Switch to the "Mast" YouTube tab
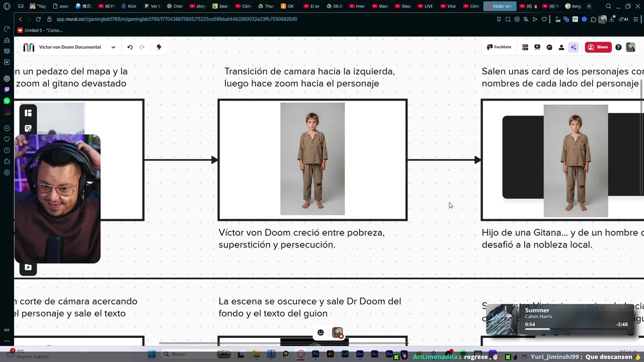This screenshot has width=644, height=362. point(379,6)
